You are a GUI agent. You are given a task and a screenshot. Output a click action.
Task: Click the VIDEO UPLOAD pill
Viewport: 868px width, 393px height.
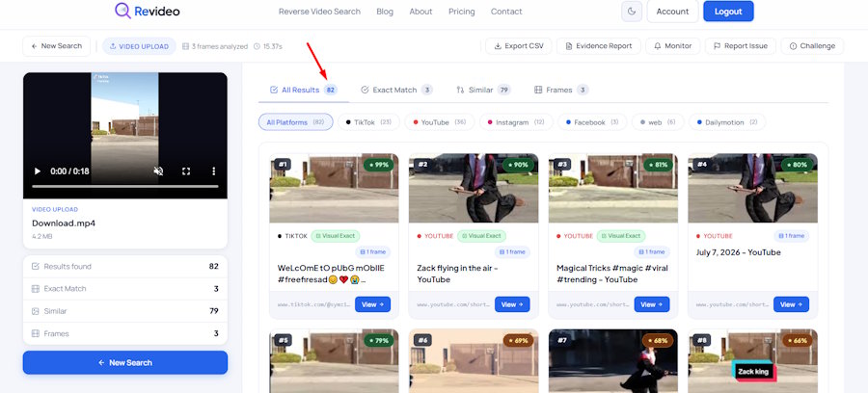tap(139, 46)
